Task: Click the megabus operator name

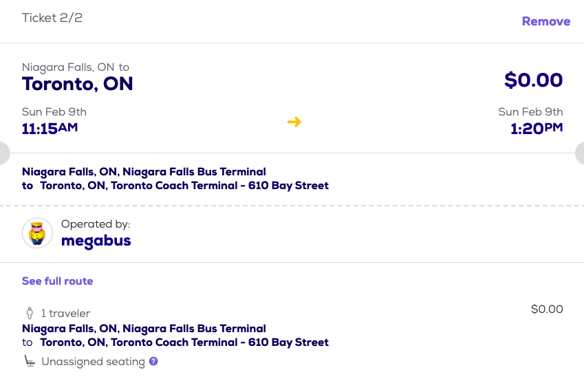Action: click(x=96, y=241)
